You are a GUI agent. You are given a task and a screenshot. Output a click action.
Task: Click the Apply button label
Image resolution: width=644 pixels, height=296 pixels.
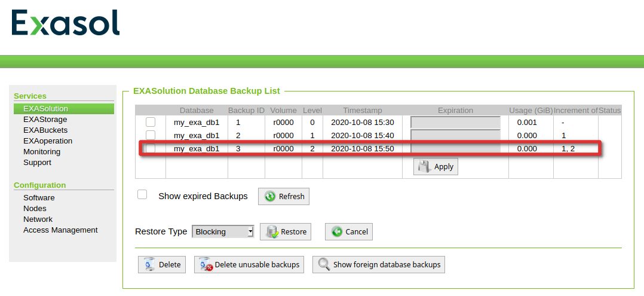(443, 166)
